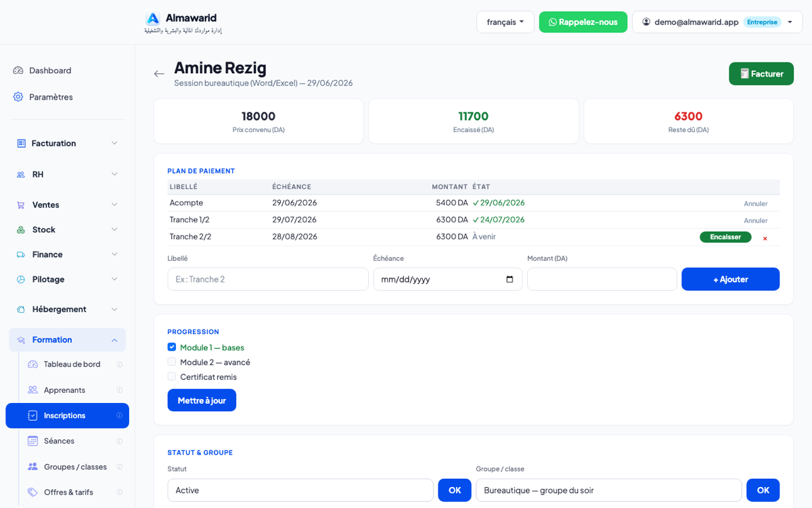Open the Groupe / classe dropdown
The image size is (812, 508).
click(609, 490)
